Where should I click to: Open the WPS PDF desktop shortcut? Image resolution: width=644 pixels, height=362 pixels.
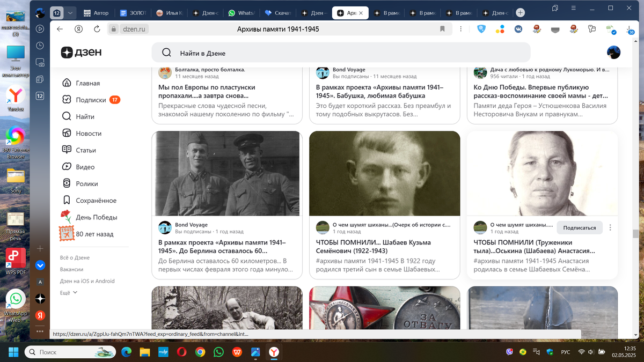pyautogui.click(x=16, y=262)
